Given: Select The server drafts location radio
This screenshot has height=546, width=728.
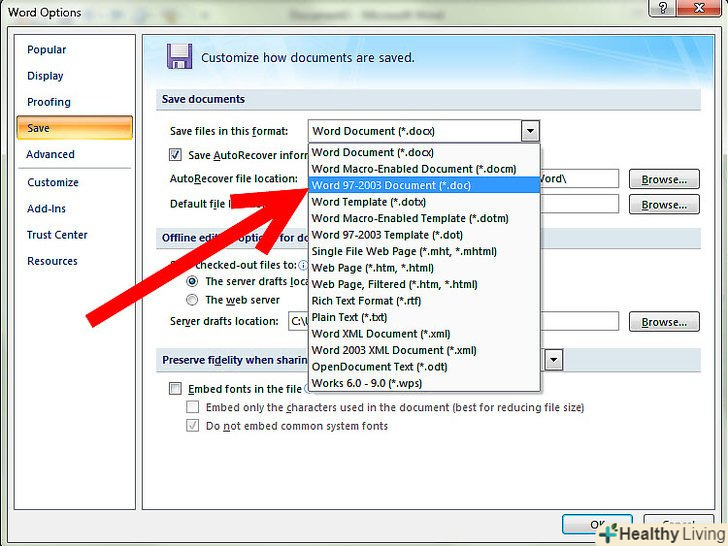Looking at the screenshot, I should (x=192, y=281).
